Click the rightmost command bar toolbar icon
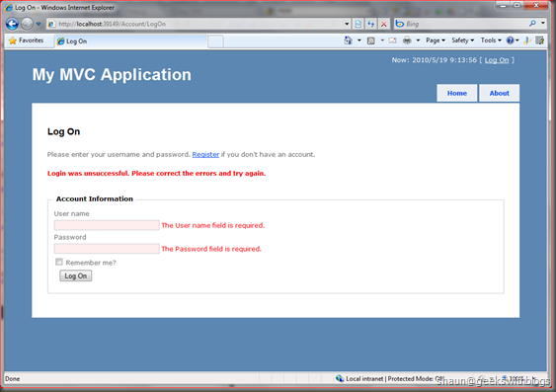556x392 pixels. point(539,40)
